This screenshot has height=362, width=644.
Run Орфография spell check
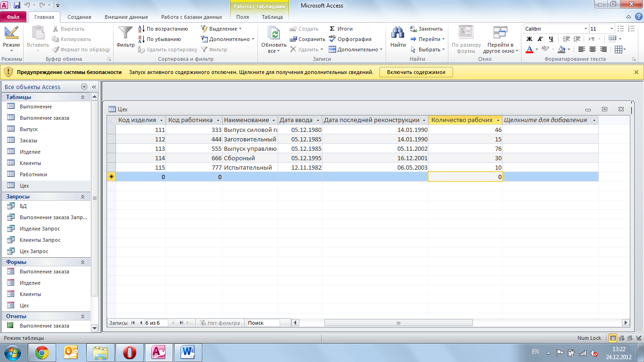pyautogui.click(x=350, y=39)
